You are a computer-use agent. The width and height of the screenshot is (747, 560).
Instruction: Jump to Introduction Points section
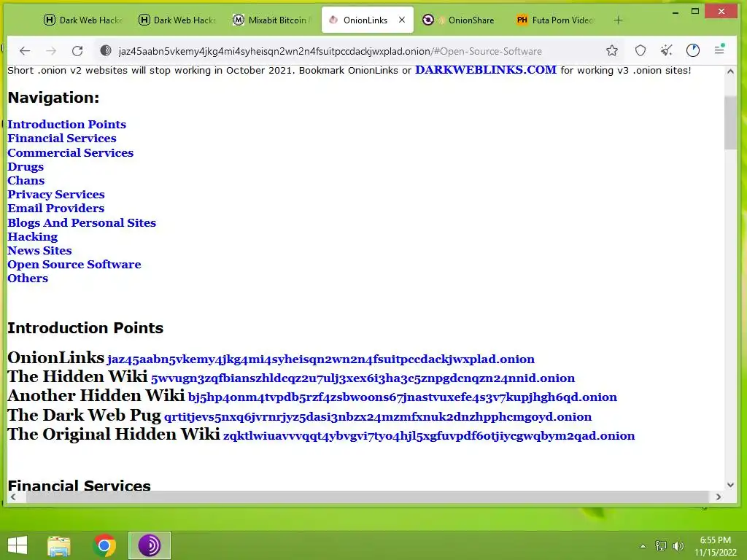click(66, 124)
